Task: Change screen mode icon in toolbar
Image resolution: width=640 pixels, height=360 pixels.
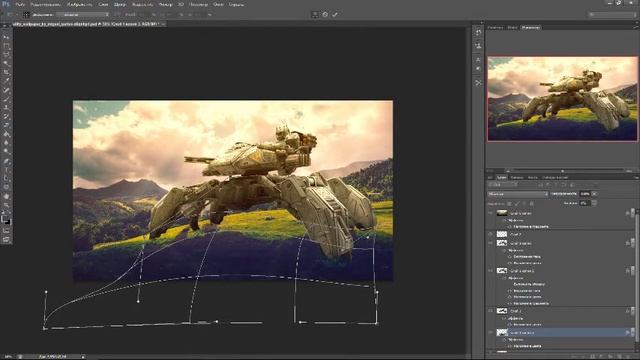Action: pyautogui.click(x=6, y=240)
